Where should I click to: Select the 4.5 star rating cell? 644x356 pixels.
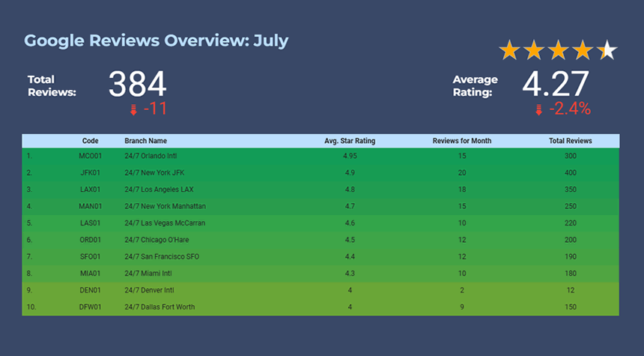pos(350,240)
